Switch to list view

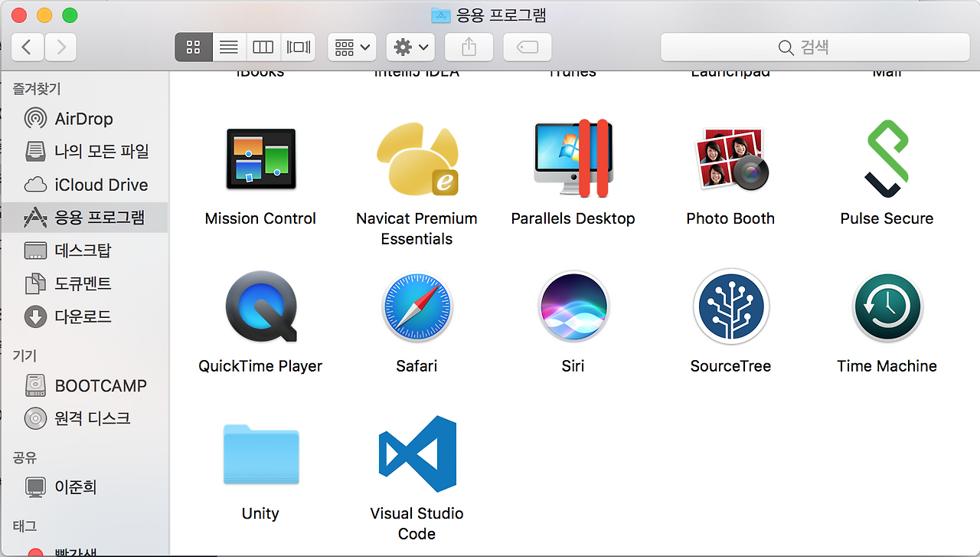228,48
